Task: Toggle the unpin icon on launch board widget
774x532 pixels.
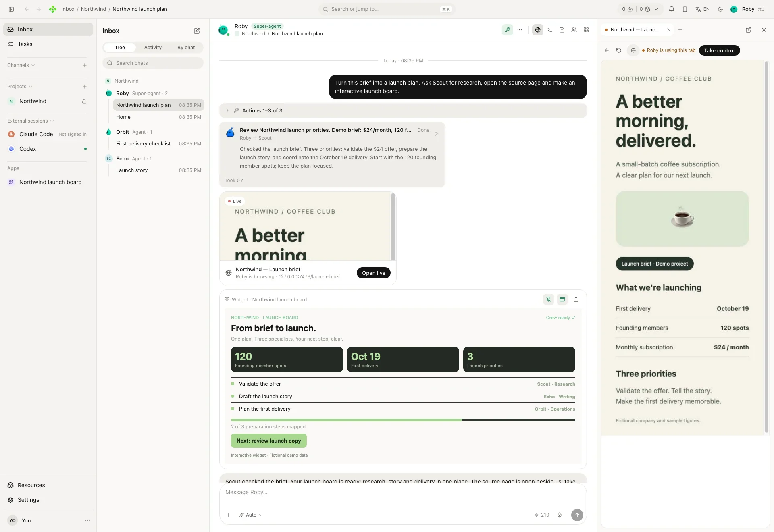Action: point(549,299)
